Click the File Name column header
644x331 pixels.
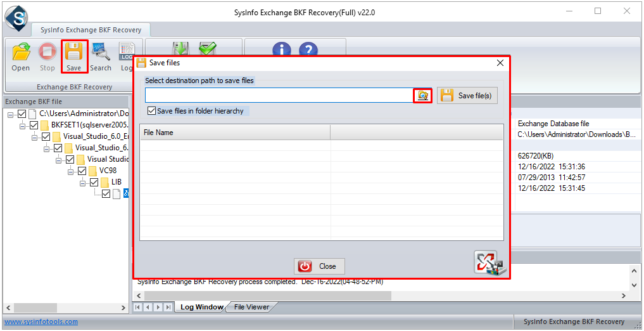235,133
